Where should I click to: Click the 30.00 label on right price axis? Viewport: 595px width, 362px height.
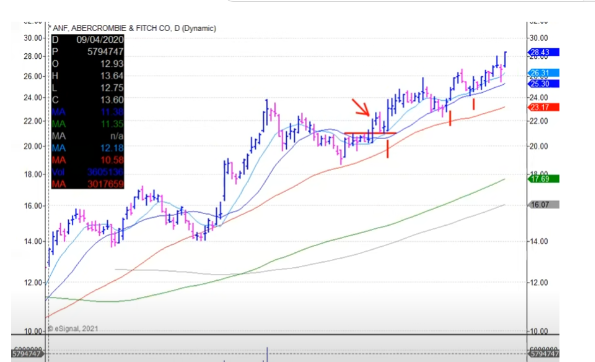539,38
